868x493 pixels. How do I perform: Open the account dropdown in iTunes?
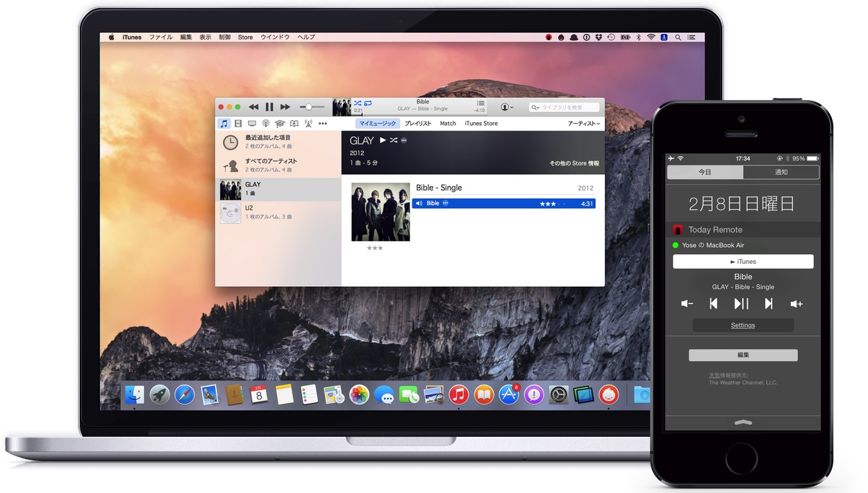coord(508,107)
